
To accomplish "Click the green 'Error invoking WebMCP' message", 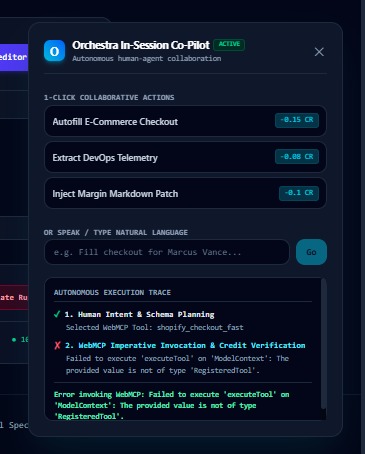I will point(171,405).
